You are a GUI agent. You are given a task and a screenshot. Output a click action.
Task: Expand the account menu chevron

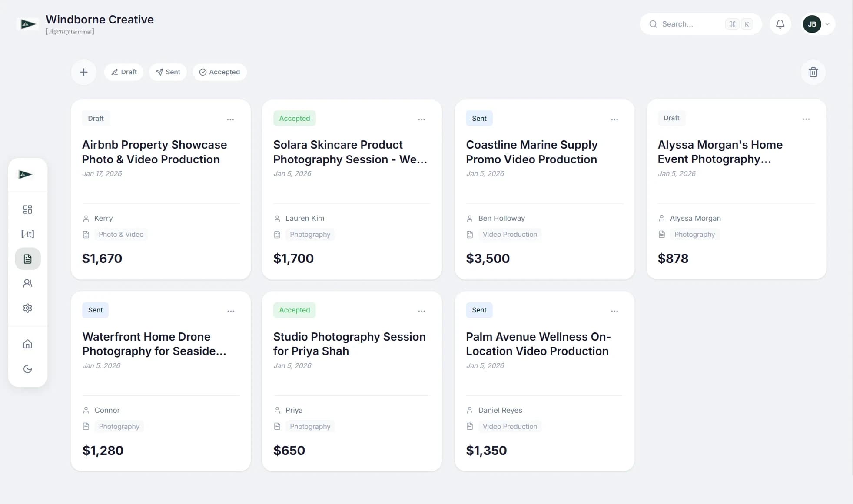point(827,24)
